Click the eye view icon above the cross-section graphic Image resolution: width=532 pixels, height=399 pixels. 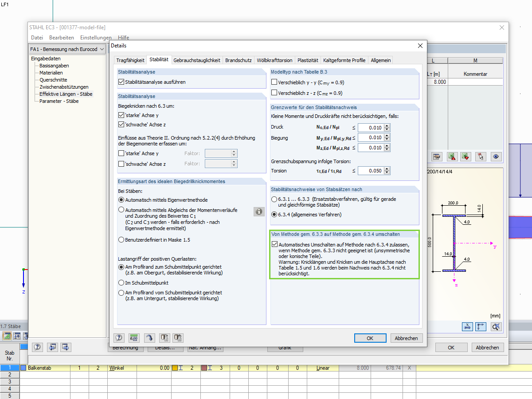click(x=496, y=156)
